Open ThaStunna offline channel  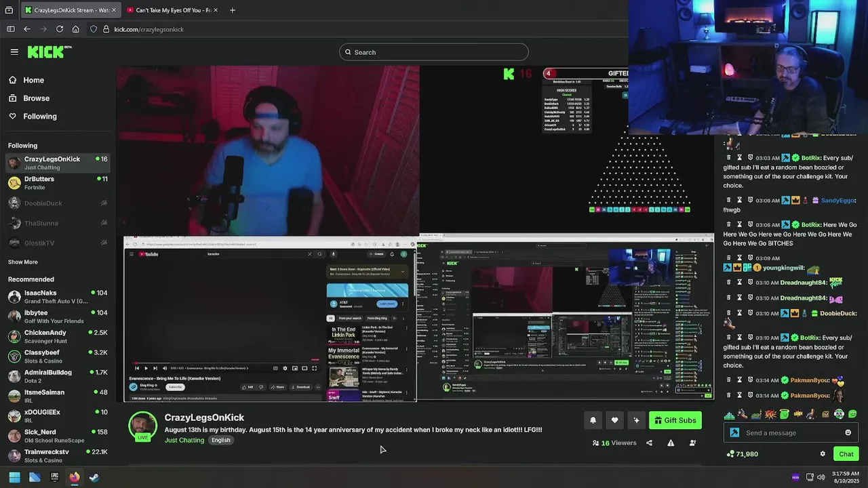tap(58, 223)
